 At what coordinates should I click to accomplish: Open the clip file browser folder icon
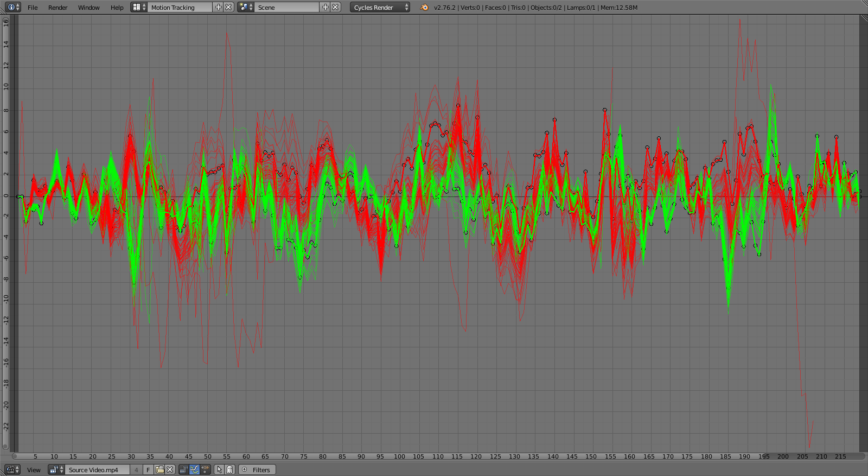click(x=159, y=470)
